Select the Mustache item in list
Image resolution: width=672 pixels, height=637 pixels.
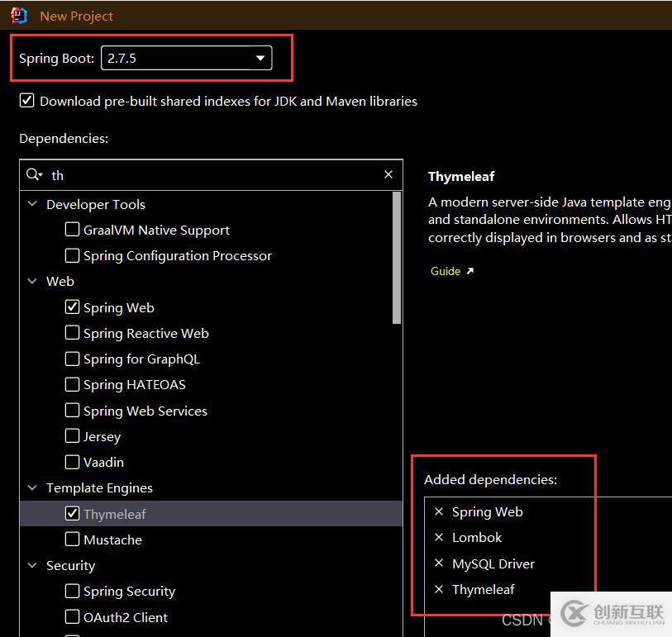(x=112, y=540)
